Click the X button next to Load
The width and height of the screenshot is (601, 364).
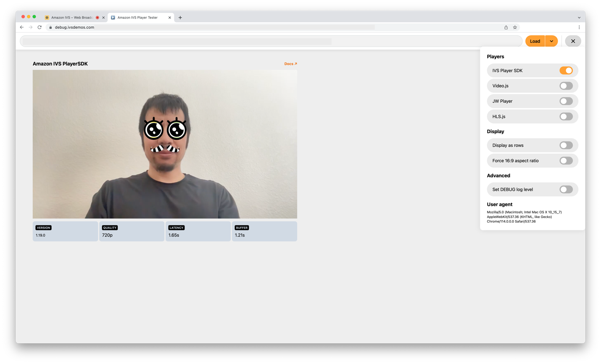pyautogui.click(x=572, y=41)
